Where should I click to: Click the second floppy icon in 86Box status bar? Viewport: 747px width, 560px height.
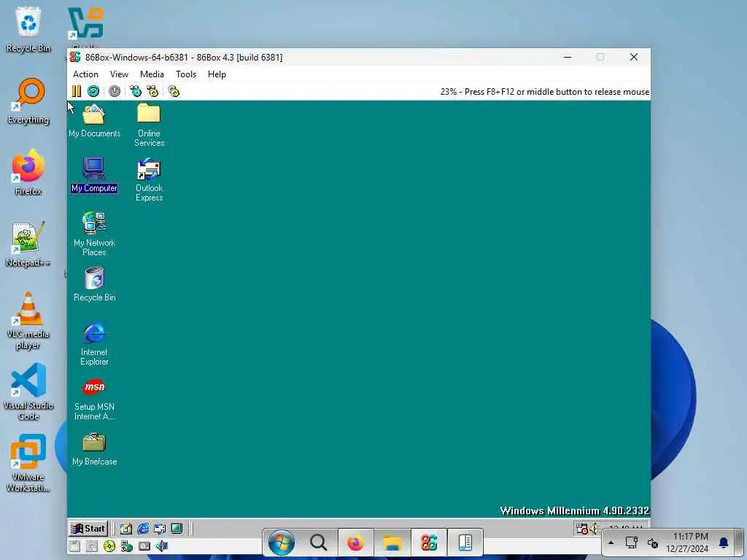coord(92,545)
